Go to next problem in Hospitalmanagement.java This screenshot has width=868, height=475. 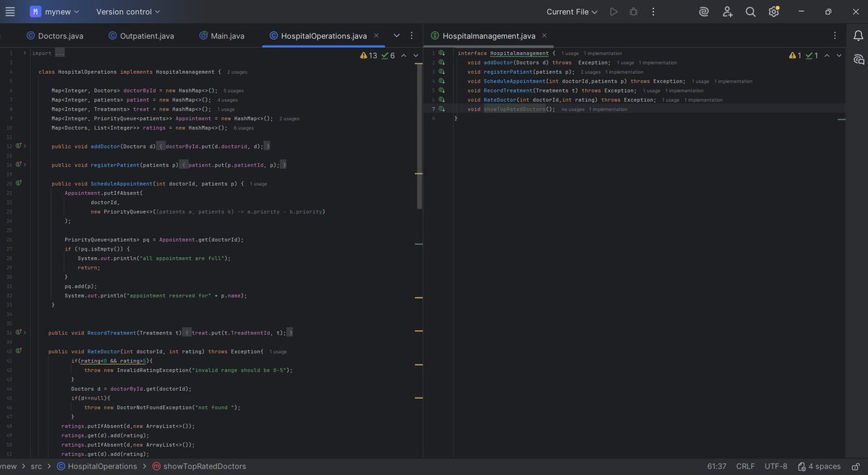point(839,55)
